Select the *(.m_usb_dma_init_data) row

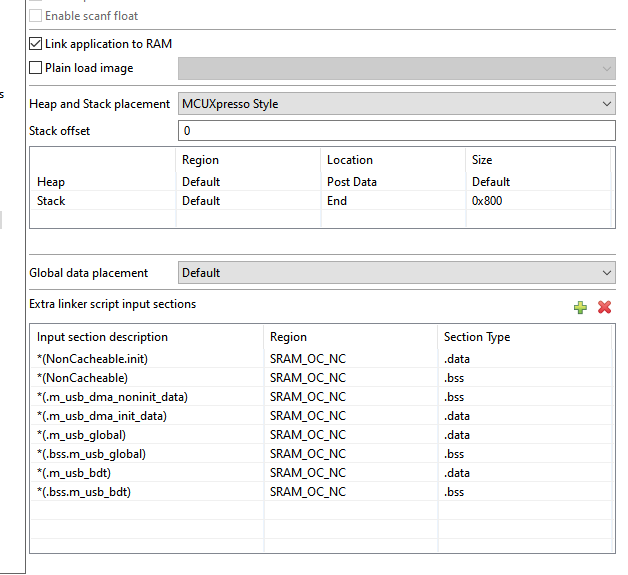click(x=102, y=416)
